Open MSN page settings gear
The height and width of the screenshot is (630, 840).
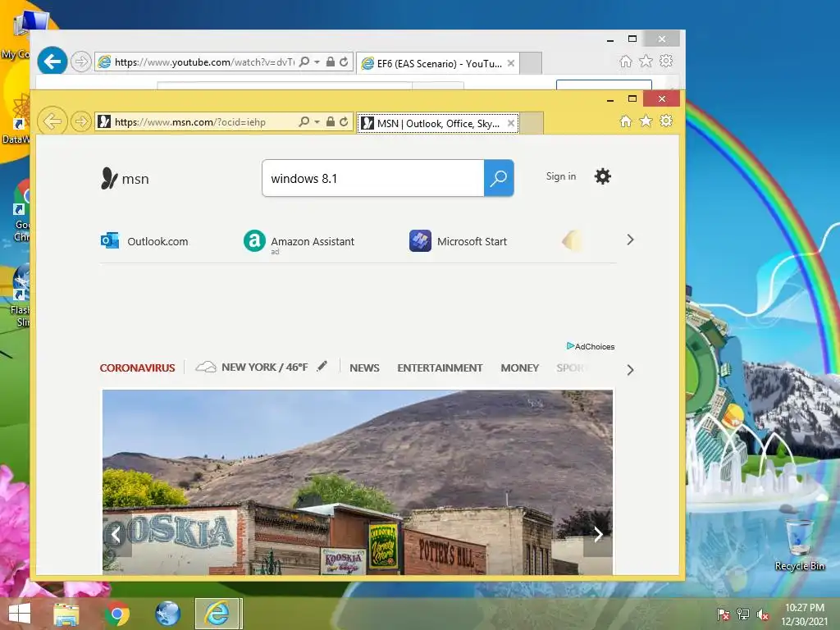pyautogui.click(x=603, y=176)
